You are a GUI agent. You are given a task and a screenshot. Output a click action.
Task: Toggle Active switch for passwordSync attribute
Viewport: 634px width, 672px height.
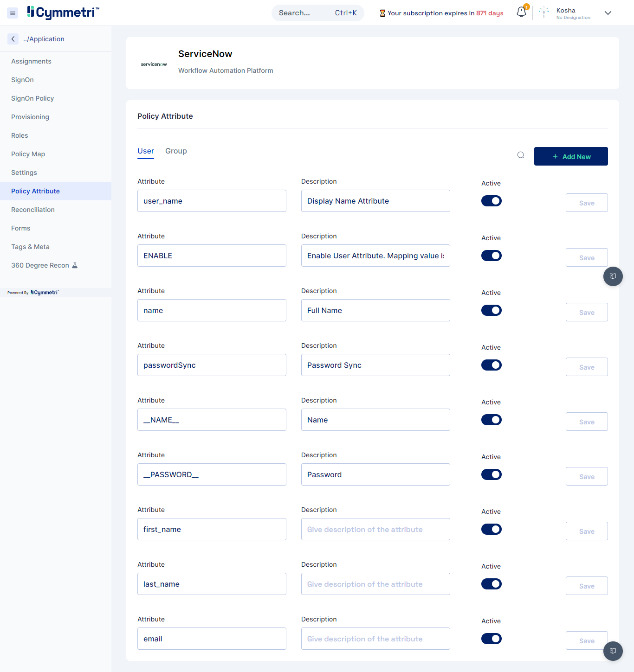(491, 365)
